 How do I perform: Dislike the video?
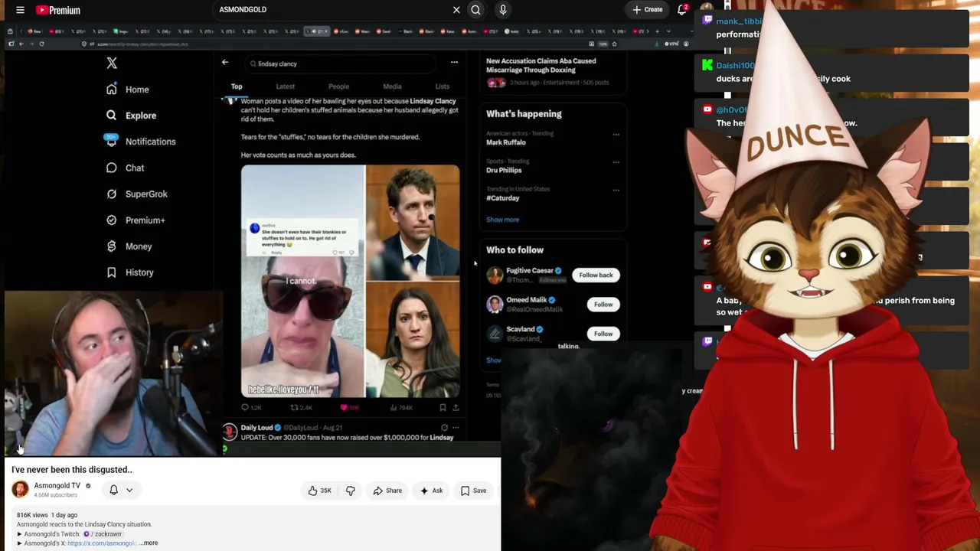tap(351, 491)
